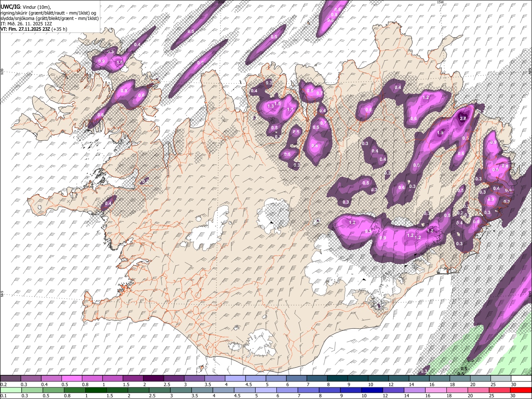Click the bright pink 0.5 snow legend swatch
Screen dimensions: 532x399
71,378
